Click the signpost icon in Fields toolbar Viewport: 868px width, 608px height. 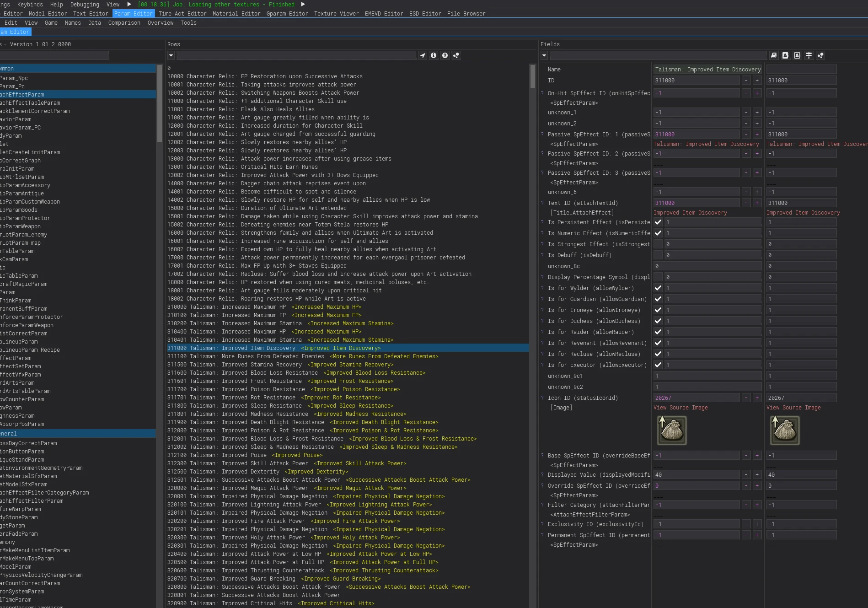[x=809, y=55]
